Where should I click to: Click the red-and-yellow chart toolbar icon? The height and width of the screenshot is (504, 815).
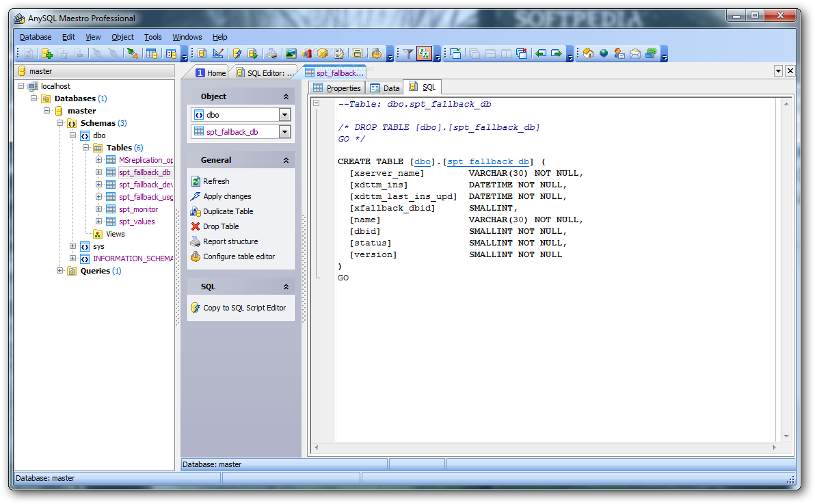click(x=307, y=53)
